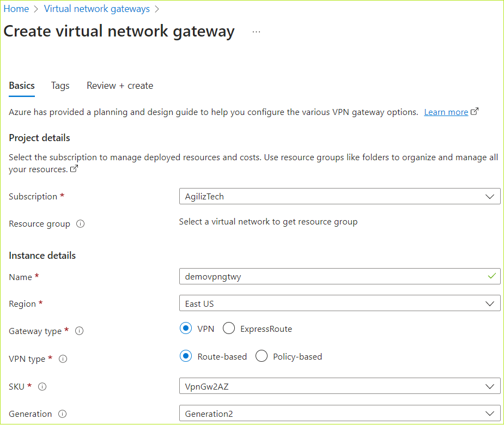Click the external link after your resources
Image resolution: width=504 pixels, height=425 pixels.
pyautogui.click(x=74, y=169)
